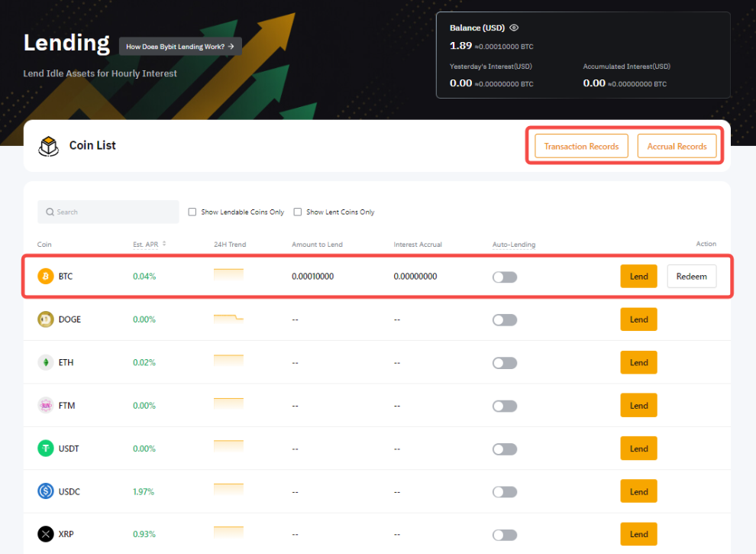The image size is (756, 554).
Task: Open Transaction Records
Action: pyautogui.click(x=581, y=146)
